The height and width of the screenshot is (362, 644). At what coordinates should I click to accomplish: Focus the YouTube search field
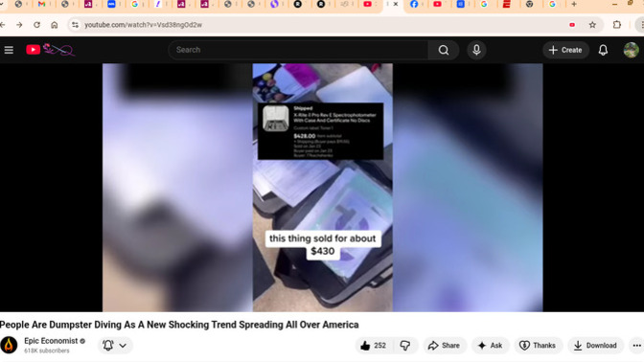click(299, 50)
